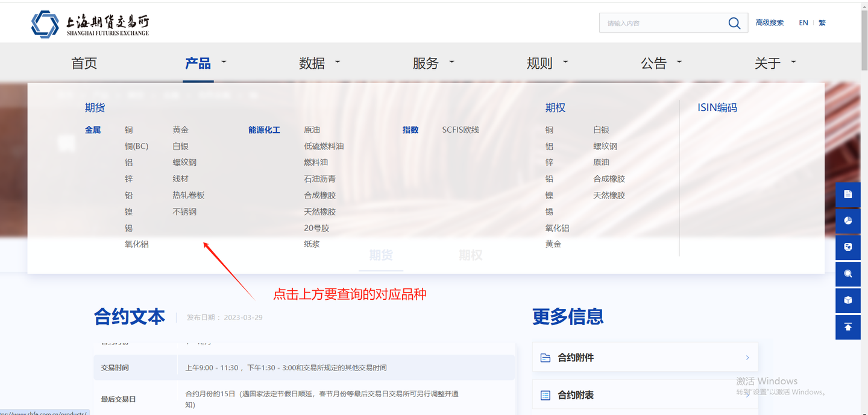Image resolution: width=868 pixels, height=415 pixels.
Task: Open the document icon in the right sidebar
Action: pos(848,194)
